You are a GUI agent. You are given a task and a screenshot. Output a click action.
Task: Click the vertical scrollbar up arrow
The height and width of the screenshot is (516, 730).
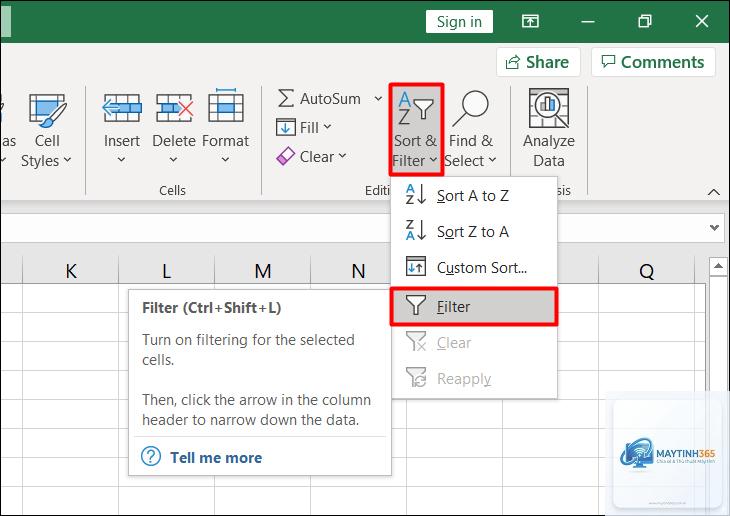718,266
